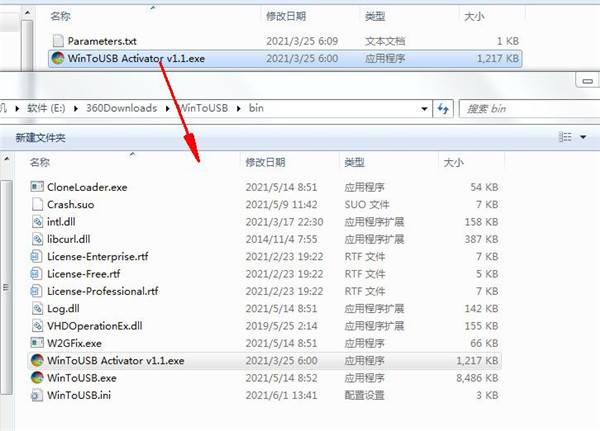This screenshot has width=600, height=431.
Task: Click the 8,486 KB size value
Action: click(x=477, y=378)
